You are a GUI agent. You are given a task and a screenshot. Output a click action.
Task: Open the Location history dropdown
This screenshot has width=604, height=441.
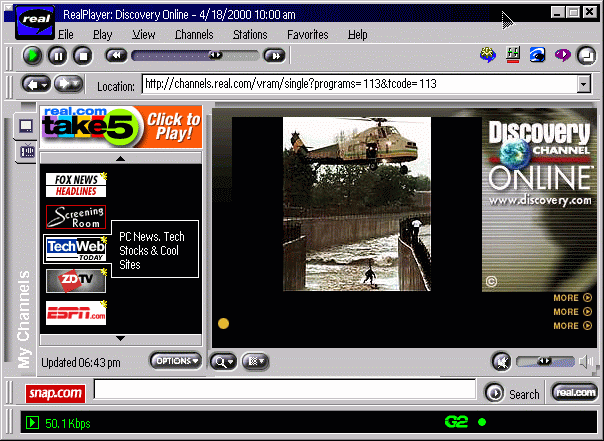click(x=584, y=84)
